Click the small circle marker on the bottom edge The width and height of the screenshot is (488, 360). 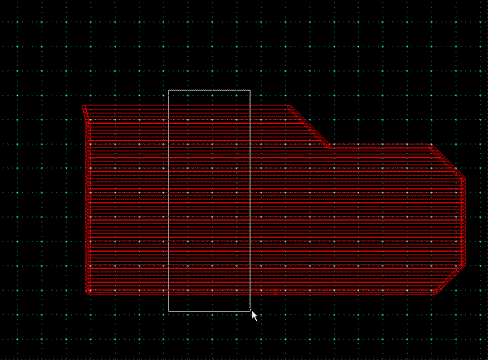[275, 292]
